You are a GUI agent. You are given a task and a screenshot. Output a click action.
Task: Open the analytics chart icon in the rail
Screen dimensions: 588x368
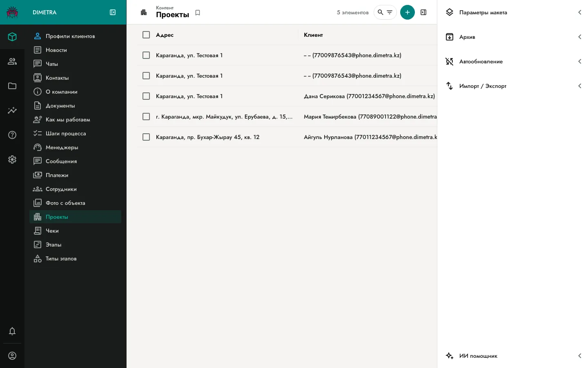tap(12, 110)
